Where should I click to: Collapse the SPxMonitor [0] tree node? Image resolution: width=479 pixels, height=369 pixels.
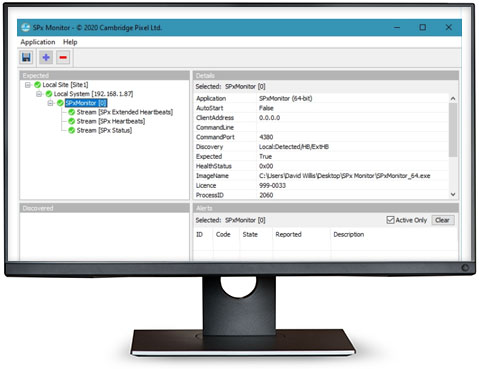[x=50, y=103]
